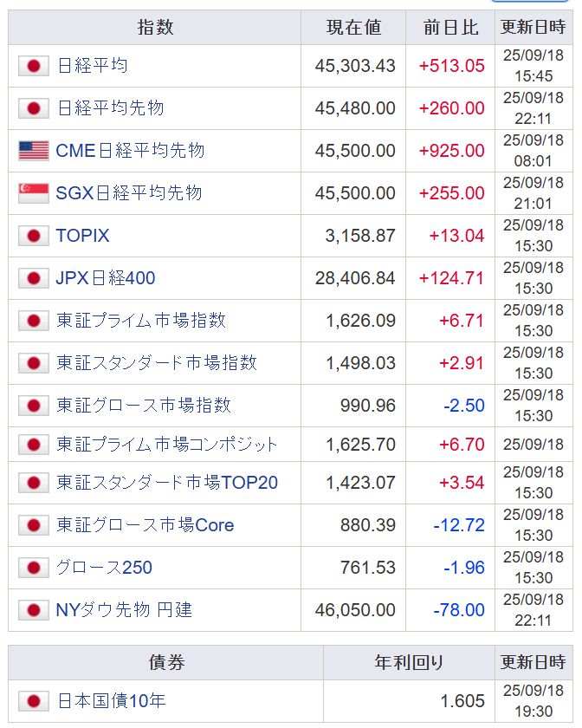Click the Singapore flag icon beside SGX日経平均先物

click(x=34, y=193)
